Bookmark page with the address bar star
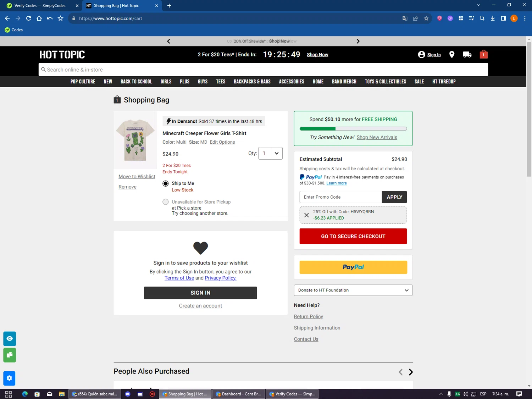Viewport: 532px width, 399px height. point(426,18)
